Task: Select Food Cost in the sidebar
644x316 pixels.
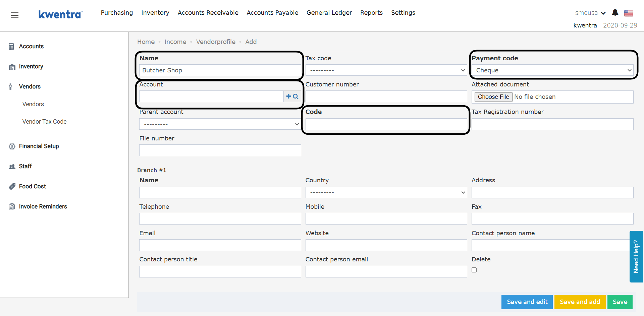Action: [32, 187]
